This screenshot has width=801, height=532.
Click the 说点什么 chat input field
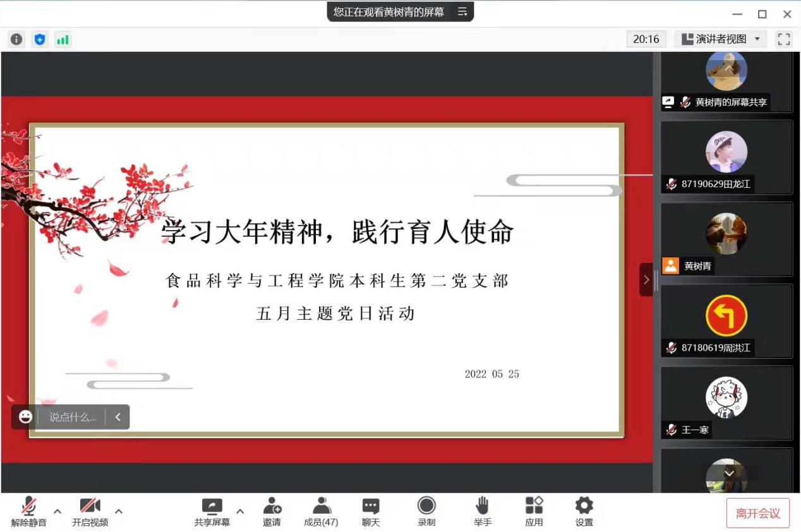73,417
